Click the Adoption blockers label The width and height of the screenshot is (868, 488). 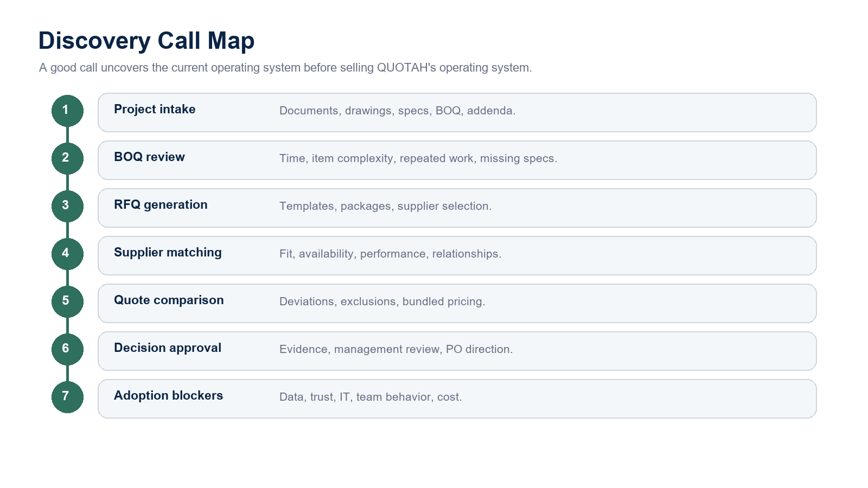click(x=168, y=396)
